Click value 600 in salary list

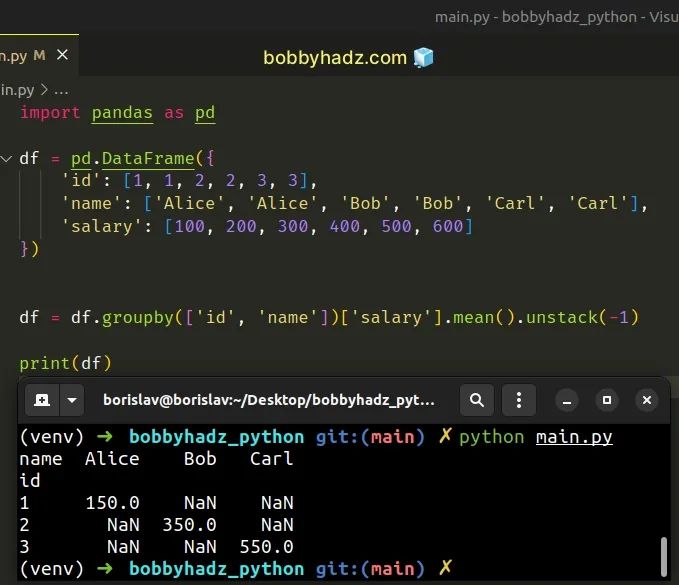click(x=448, y=226)
